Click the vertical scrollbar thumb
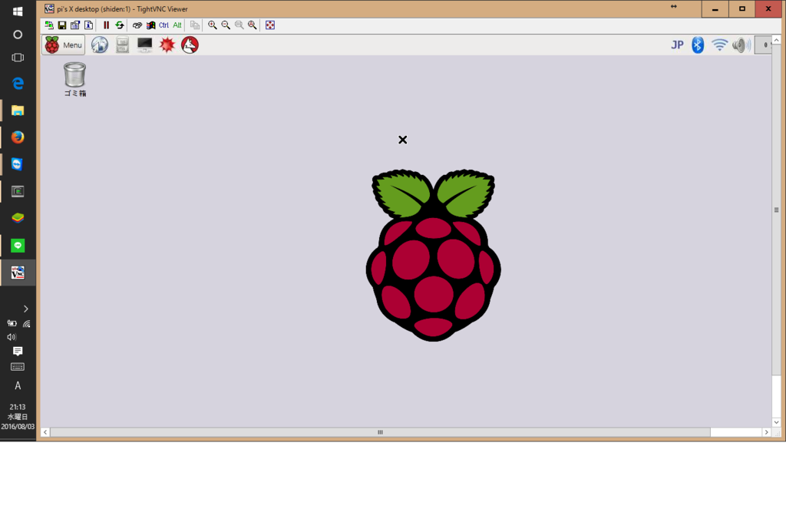The width and height of the screenshot is (786, 532). point(776,210)
